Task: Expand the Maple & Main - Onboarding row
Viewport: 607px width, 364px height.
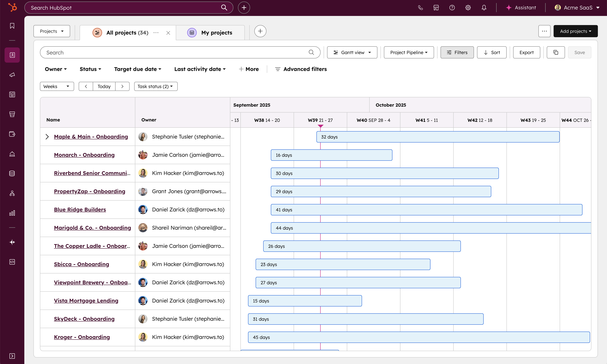Action: point(47,137)
